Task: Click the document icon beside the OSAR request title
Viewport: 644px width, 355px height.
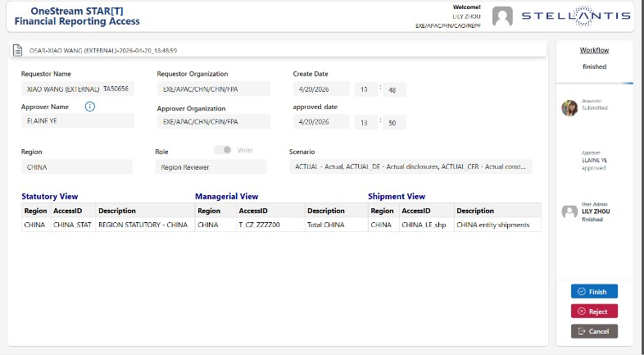Action: point(18,50)
